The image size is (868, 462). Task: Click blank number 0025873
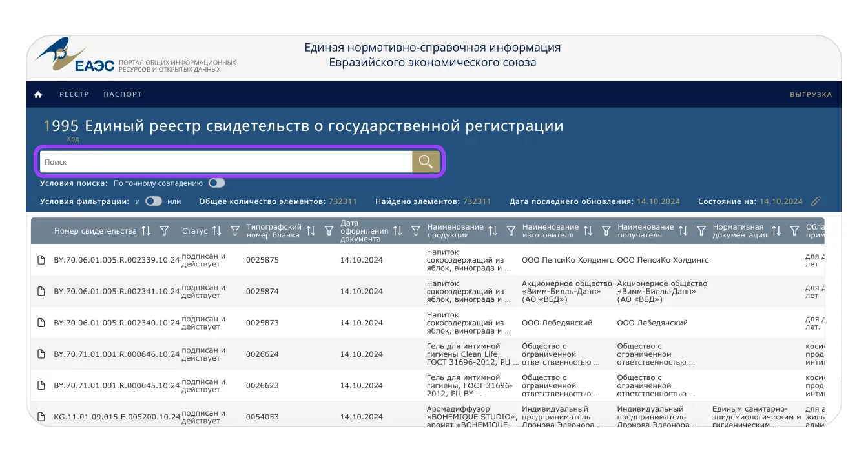tap(262, 323)
